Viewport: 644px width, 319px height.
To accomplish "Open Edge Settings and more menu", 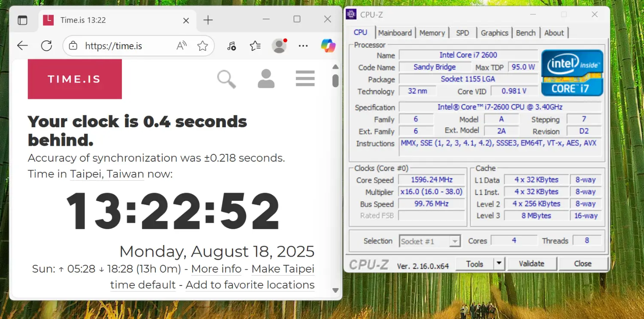I will pyautogui.click(x=303, y=46).
